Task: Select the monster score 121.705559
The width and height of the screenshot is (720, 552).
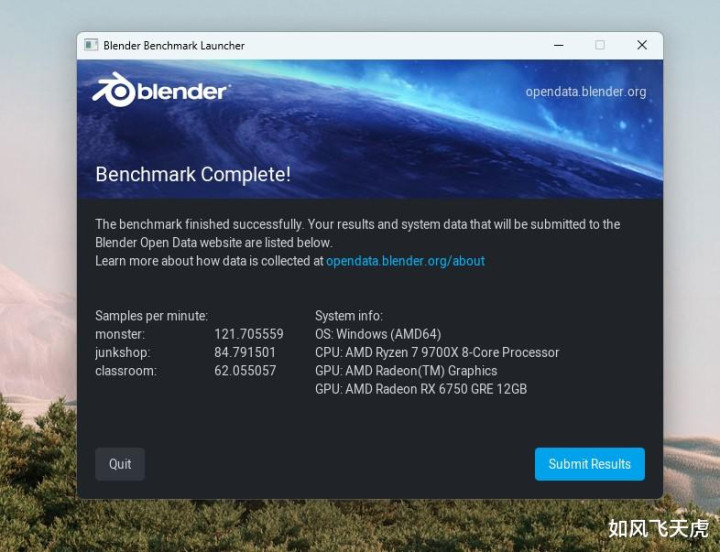Action: (x=249, y=334)
